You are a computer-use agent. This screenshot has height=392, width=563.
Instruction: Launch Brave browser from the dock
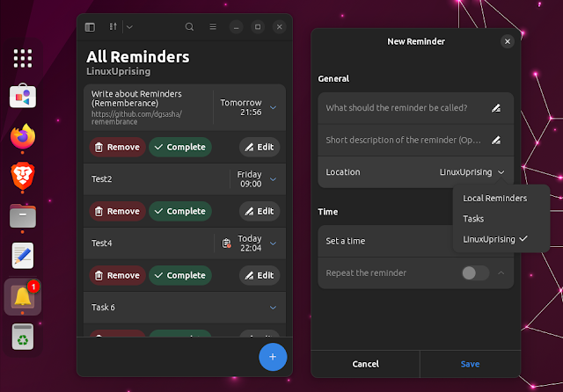pos(23,176)
